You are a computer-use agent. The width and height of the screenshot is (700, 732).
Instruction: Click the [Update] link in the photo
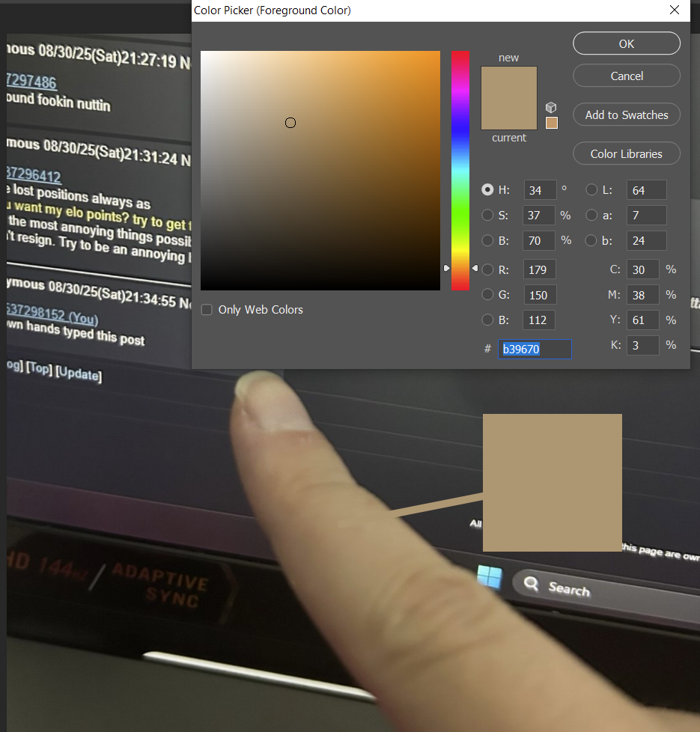[x=79, y=373]
